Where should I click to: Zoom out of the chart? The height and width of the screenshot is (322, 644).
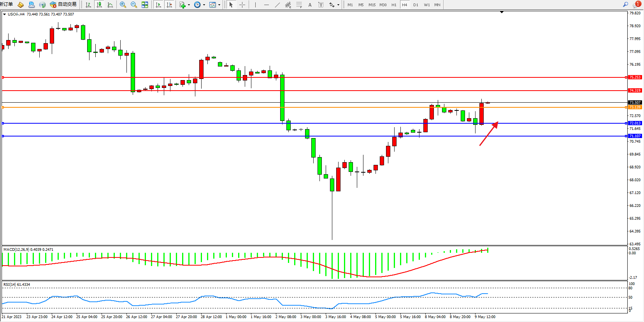point(134,5)
